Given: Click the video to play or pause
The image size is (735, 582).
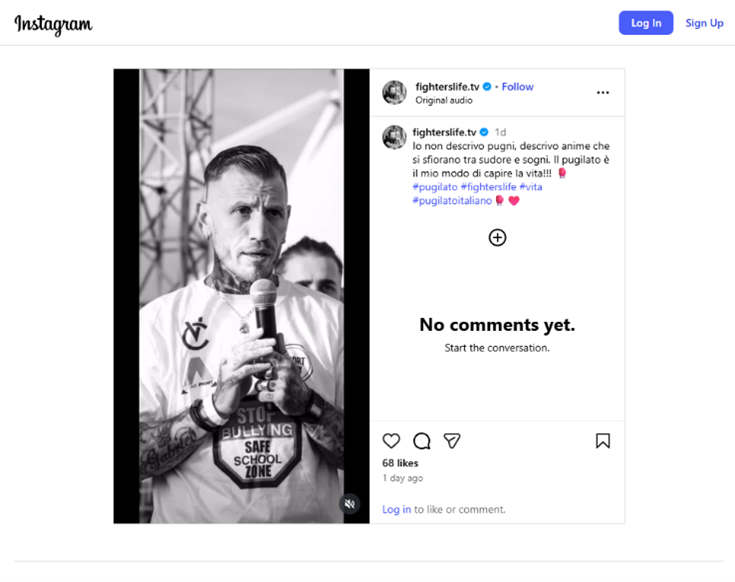Looking at the screenshot, I should [x=242, y=296].
